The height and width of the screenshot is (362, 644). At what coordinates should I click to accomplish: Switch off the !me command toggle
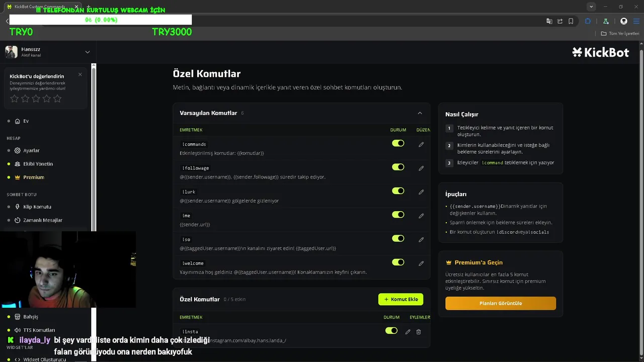(x=398, y=215)
